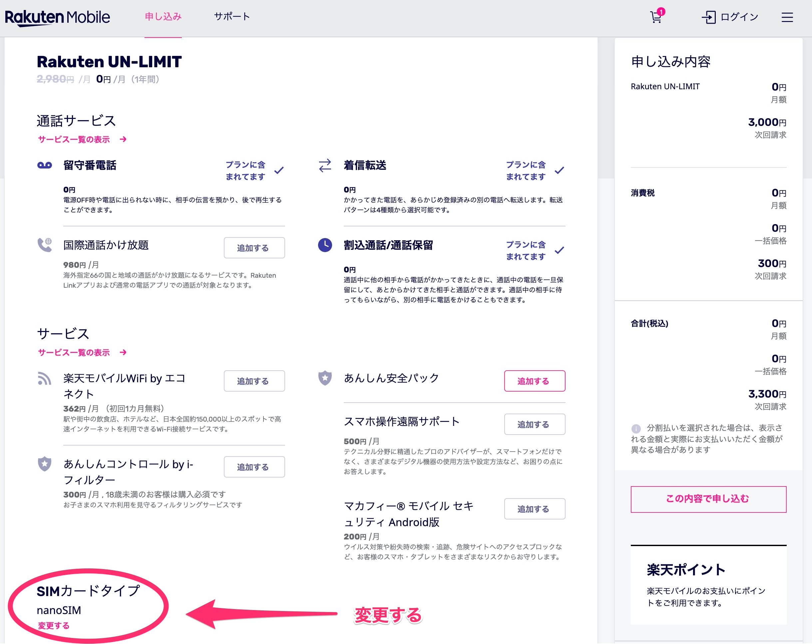Click the 3,000円 next billing amount

click(767, 122)
